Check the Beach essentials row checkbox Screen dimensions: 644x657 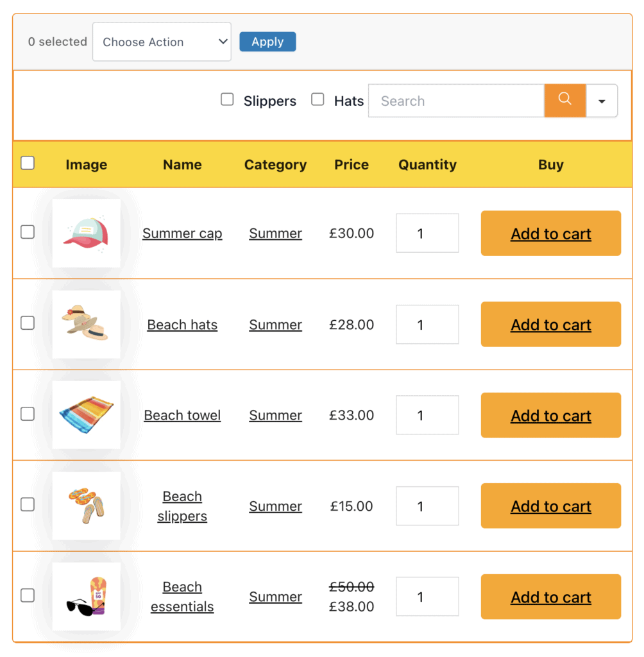point(28,595)
